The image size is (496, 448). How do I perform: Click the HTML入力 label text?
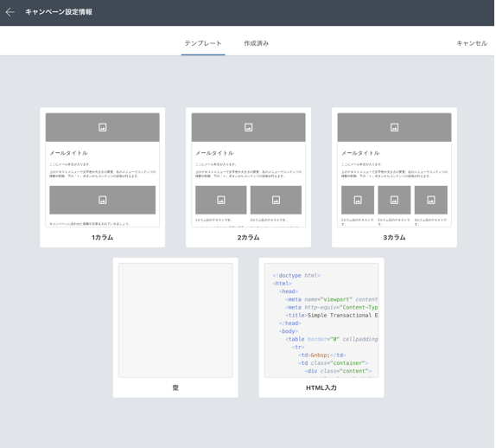point(321,387)
